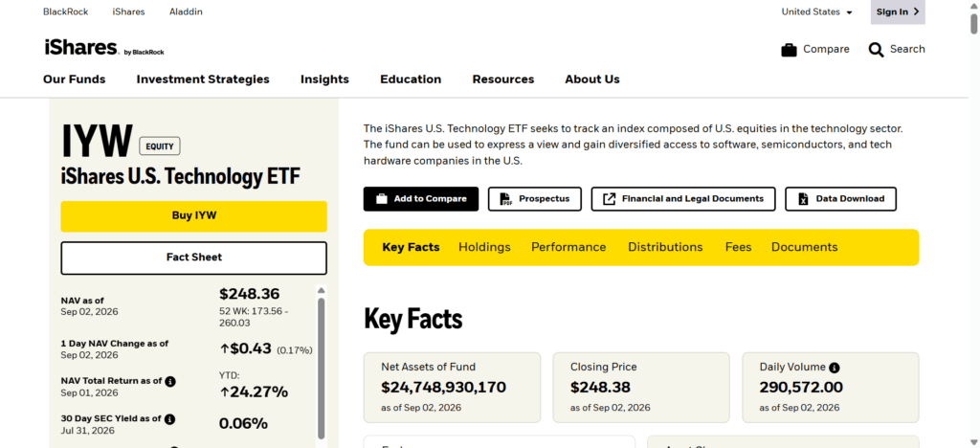Click the $248.36 NAV value
Screen dimensions: 980x448
pos(250,294)
